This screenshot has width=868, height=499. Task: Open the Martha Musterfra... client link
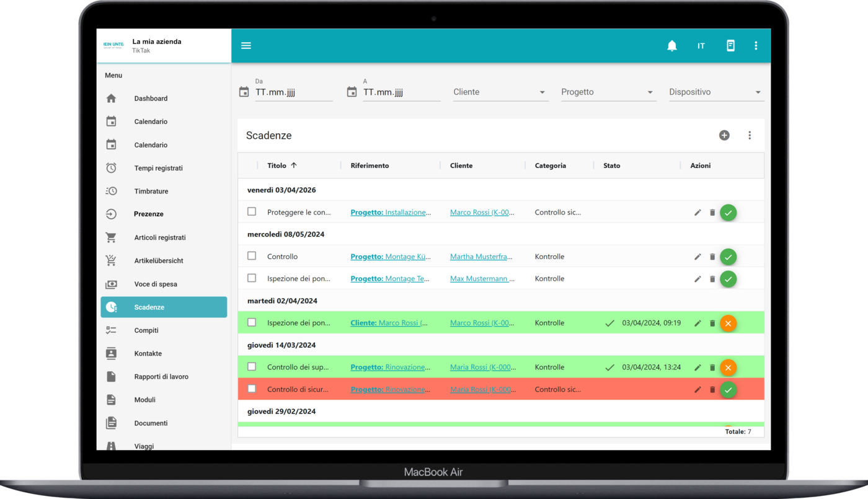pos(481,257)
